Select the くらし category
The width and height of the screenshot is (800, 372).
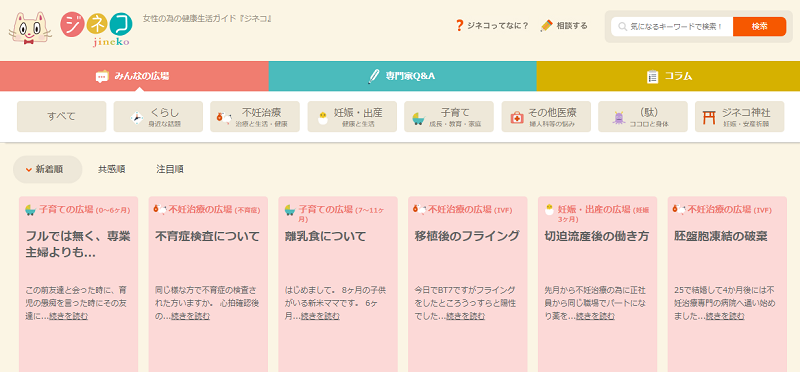[x=158, y=116]
